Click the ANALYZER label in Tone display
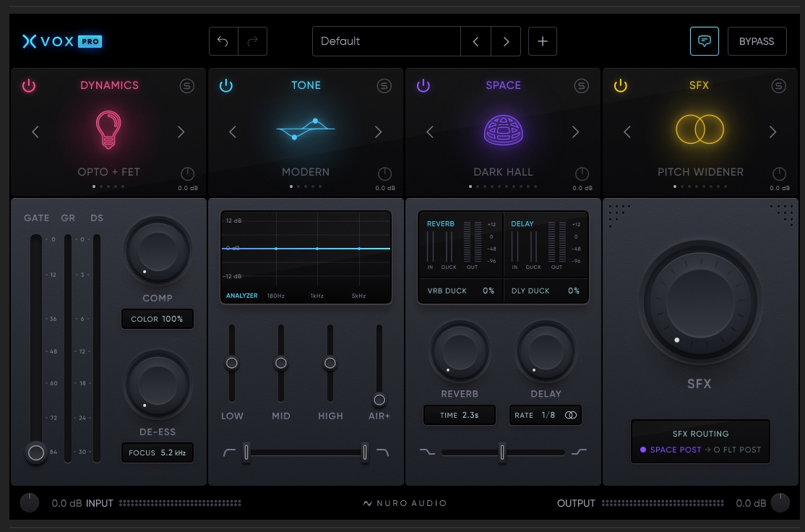This screenshot has height=532, width=805. point(242,296)
